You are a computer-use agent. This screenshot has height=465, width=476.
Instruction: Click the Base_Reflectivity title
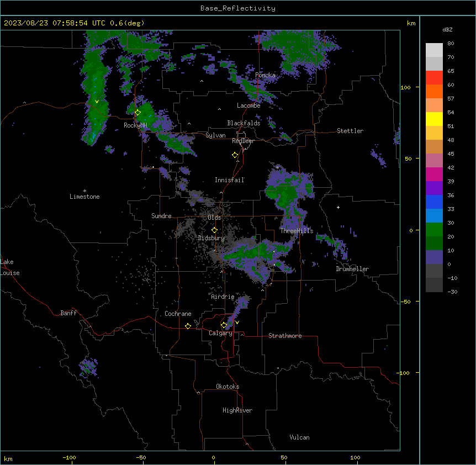click(x=238, y=8)
